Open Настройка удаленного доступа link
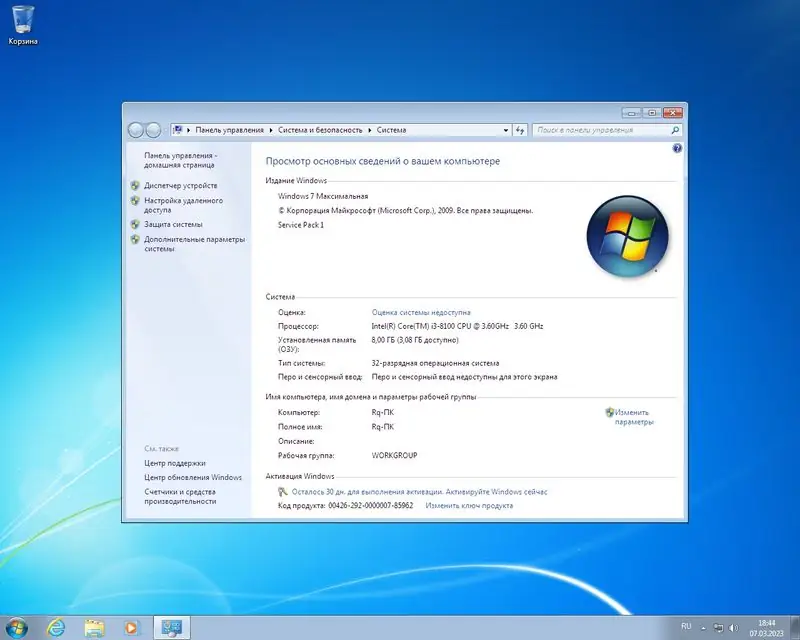 [x=183, y=205]
